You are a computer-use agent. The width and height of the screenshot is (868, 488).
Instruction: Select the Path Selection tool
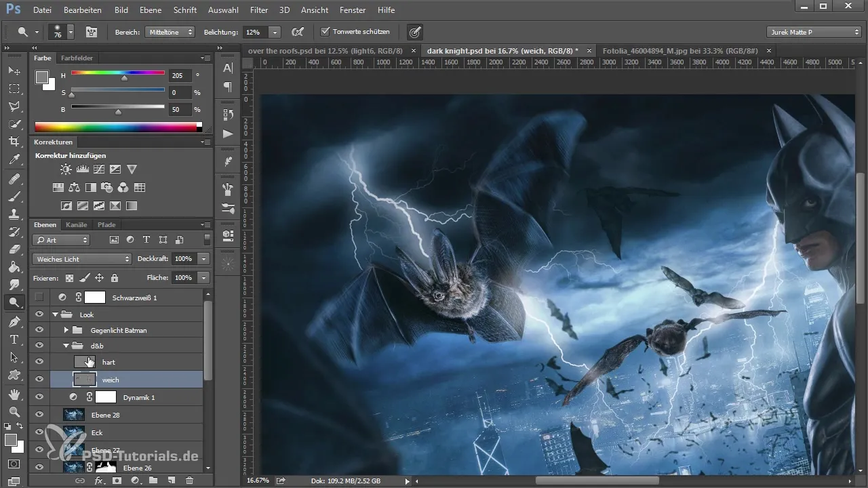(x=14, y=357)
